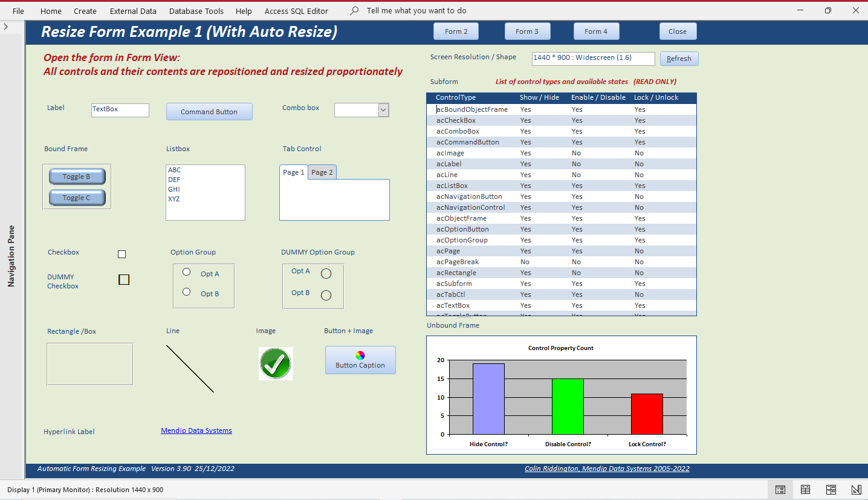The width and height of the screenshot is (868, 500).
Task: Open the Mendip Data Systems hyperlink
Action: (x=196, y=430)
